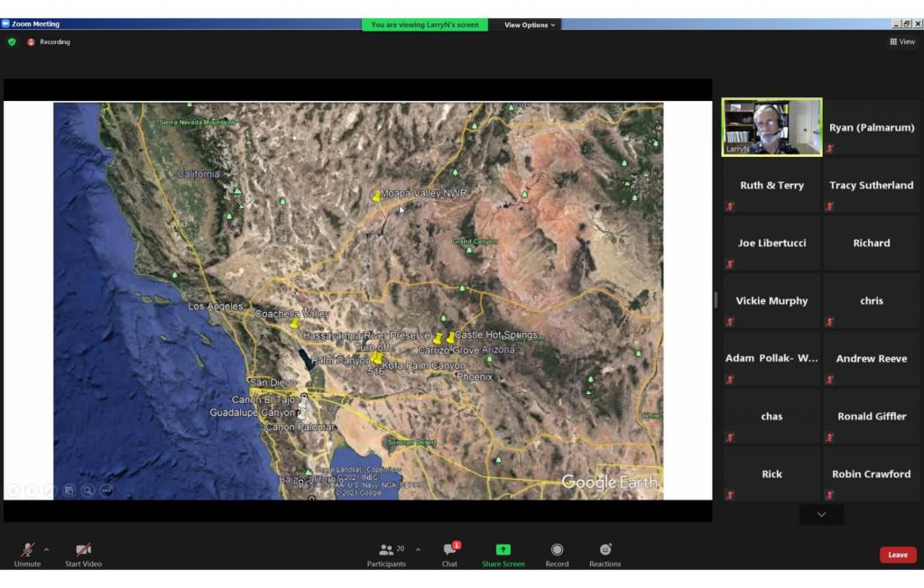The image size is (924, 588).
Task: Expand audio options arrow beside Unmute
Action: 47,549
